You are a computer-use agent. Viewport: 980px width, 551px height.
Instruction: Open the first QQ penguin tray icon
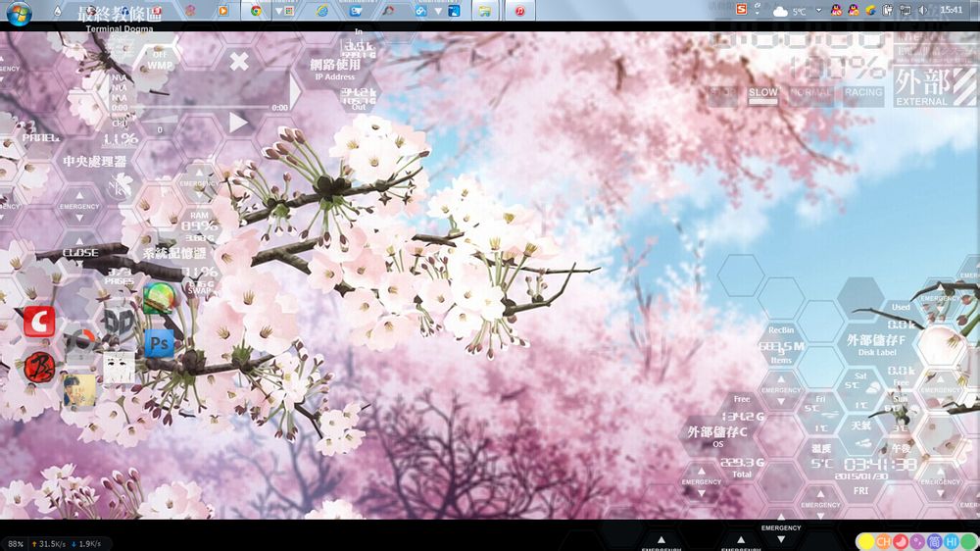836,10
